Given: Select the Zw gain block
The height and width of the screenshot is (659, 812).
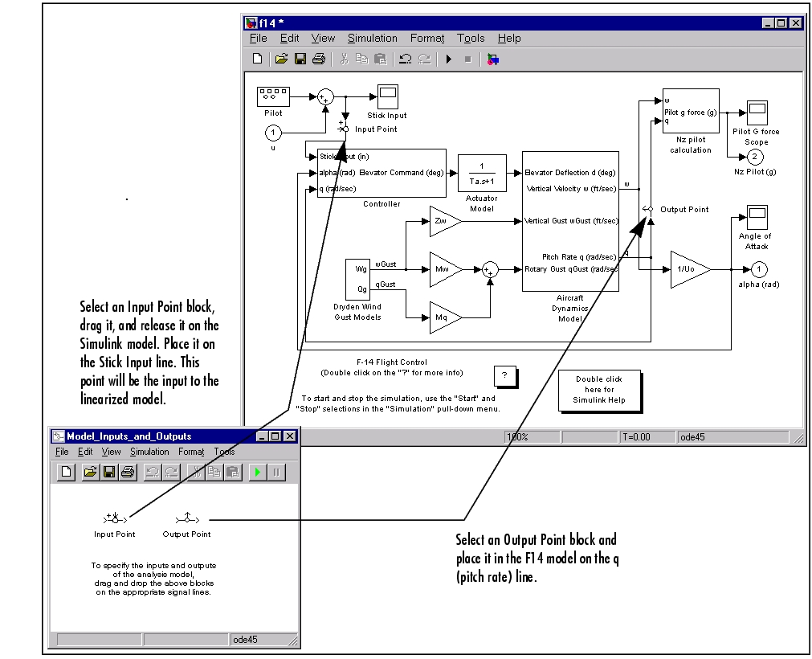Looking at the screenshot, I should [446, 221].
